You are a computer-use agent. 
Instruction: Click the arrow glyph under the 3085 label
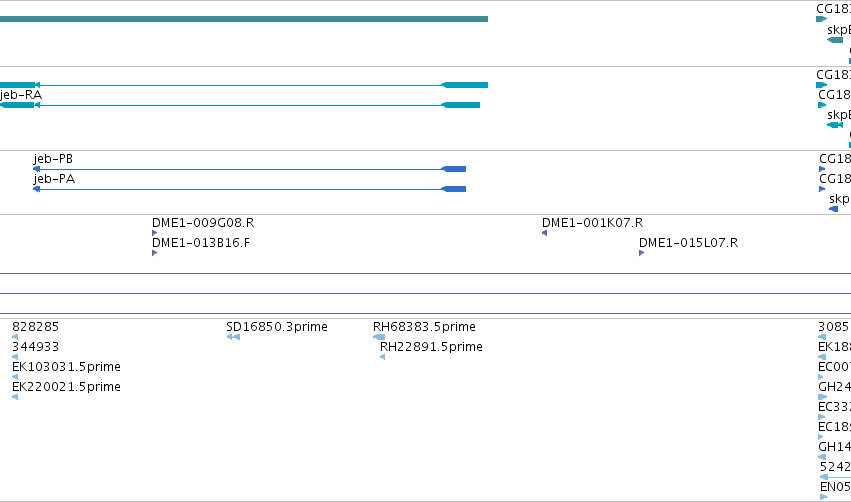(x=822, y=337)
